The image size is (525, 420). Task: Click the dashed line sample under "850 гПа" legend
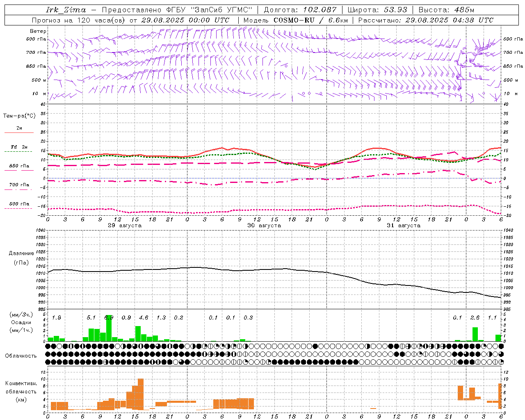pos(19,170)
